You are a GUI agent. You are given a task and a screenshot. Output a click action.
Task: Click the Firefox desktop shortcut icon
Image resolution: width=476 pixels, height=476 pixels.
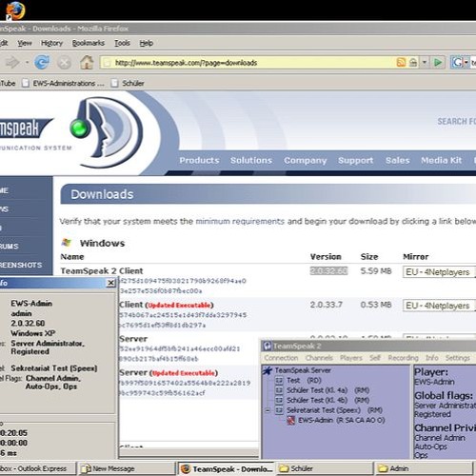15,10
